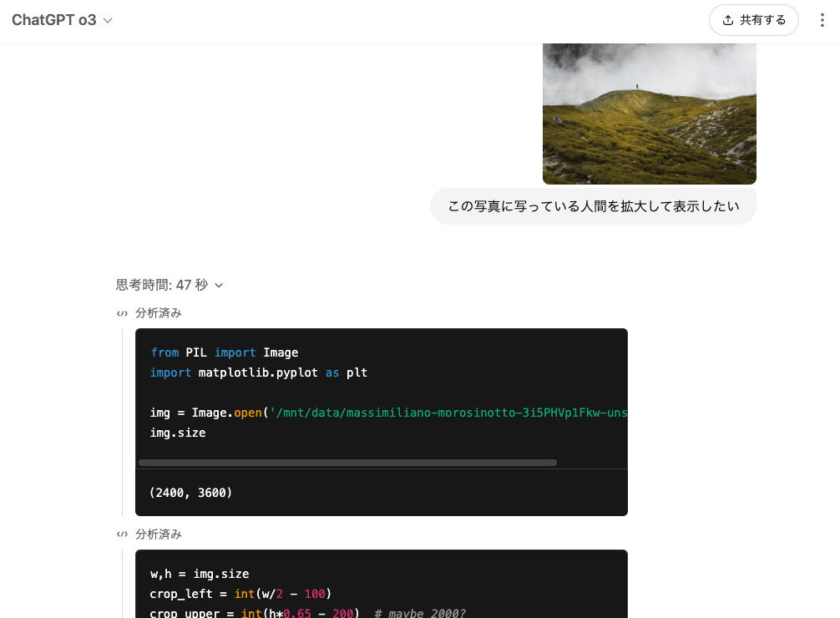Viewport: 840px width, 618px height.
Task: Click the green file path string in Image.open
Action: click(x=447, y=413)
